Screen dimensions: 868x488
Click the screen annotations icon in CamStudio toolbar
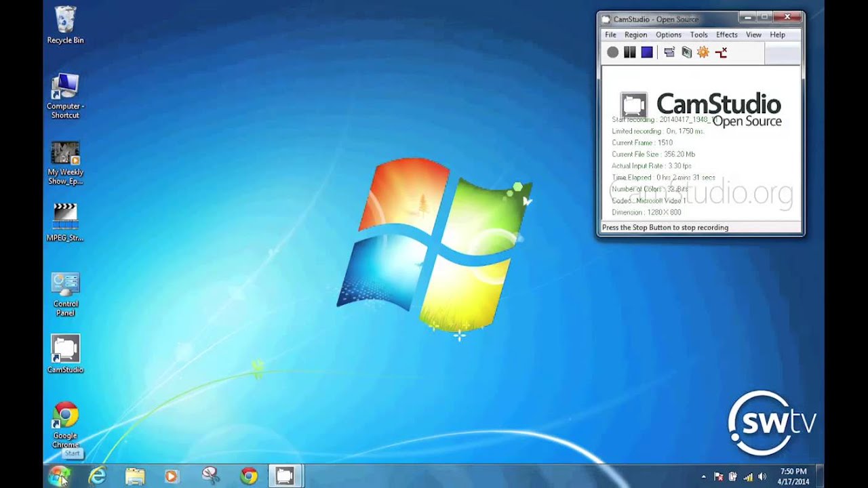pos(686,52)
